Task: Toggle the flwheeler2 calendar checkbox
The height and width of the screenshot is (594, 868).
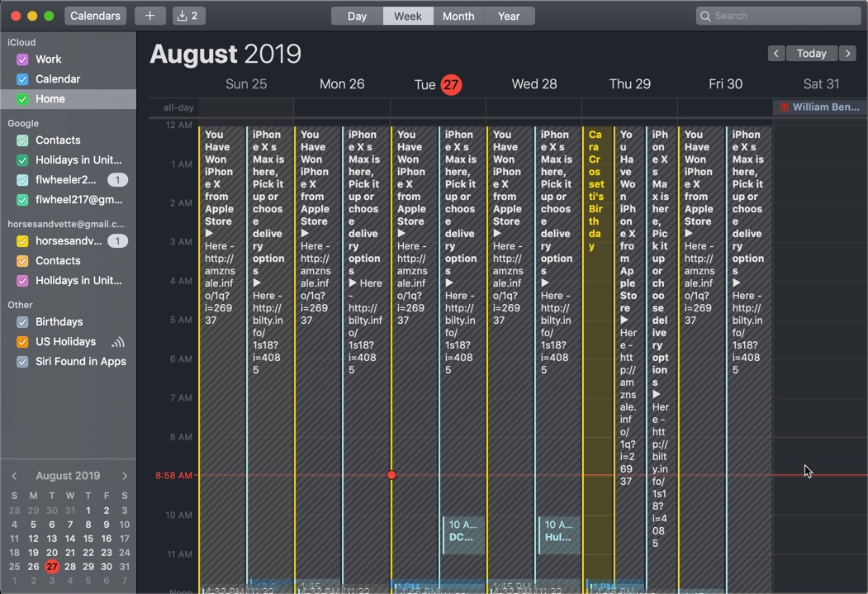Action: click(x=22, y=180)
